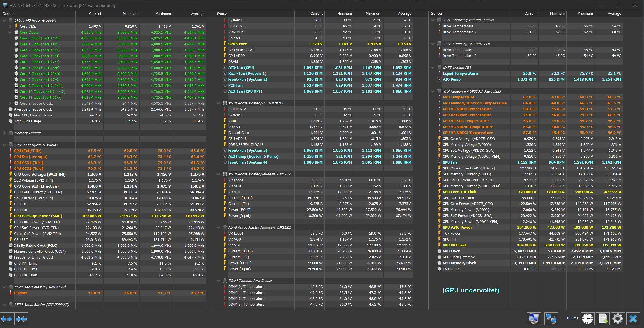
Task: Click lightning icon beside Core VIDs
Action: 16,26
